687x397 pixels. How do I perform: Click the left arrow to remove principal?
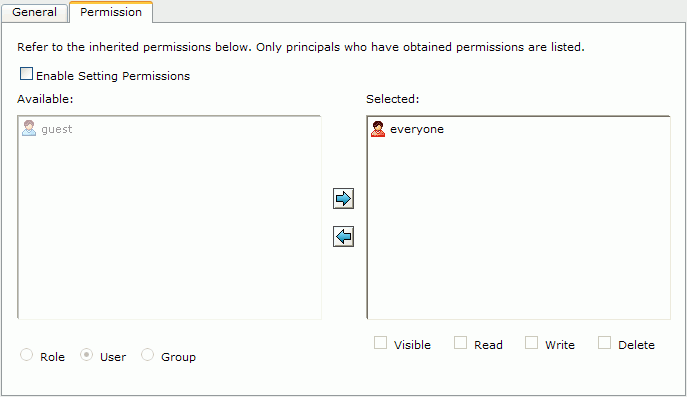[x=343, y=237]
